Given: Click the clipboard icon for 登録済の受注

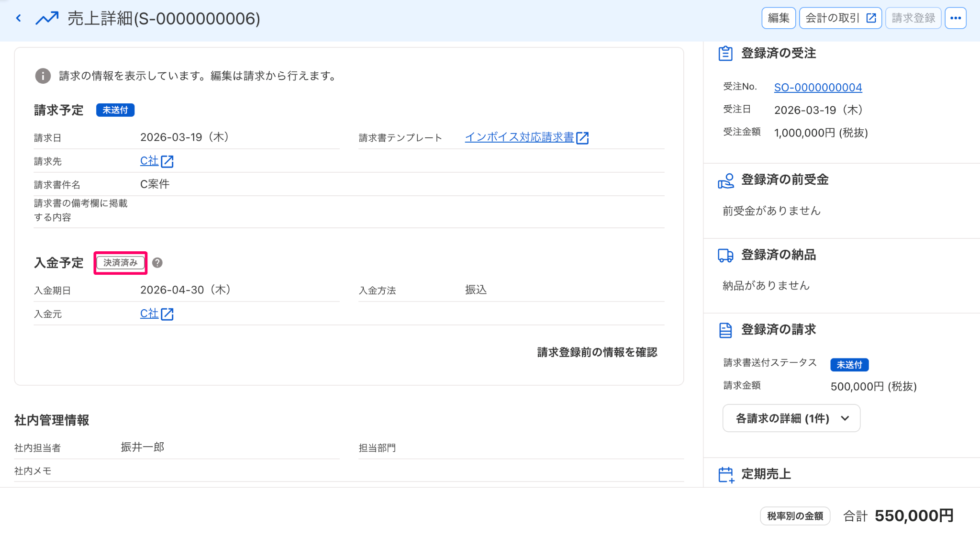Looking at the screenshot, I should click(x=725, y=53).
